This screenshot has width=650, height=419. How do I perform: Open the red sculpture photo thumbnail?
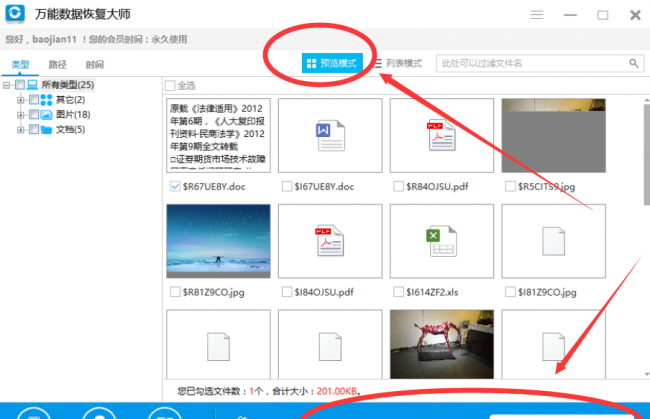[441, 344]
